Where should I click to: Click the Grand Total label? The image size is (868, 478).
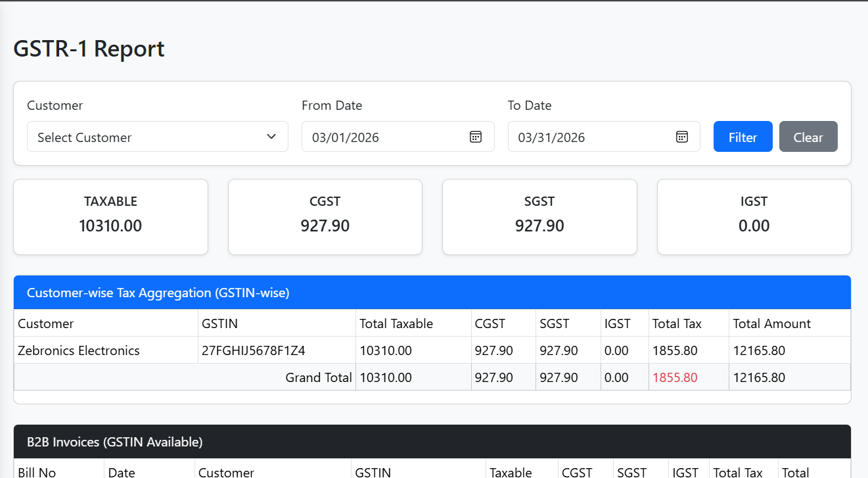point(319,377)
